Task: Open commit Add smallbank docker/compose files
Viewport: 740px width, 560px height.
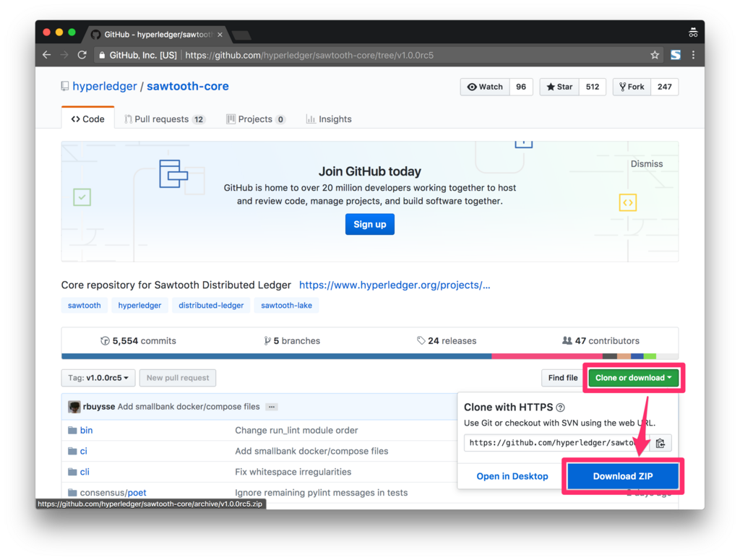Action: 189,407
